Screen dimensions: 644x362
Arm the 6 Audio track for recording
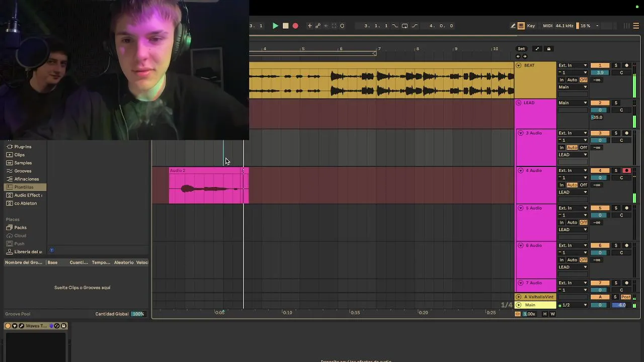point(626,245)
